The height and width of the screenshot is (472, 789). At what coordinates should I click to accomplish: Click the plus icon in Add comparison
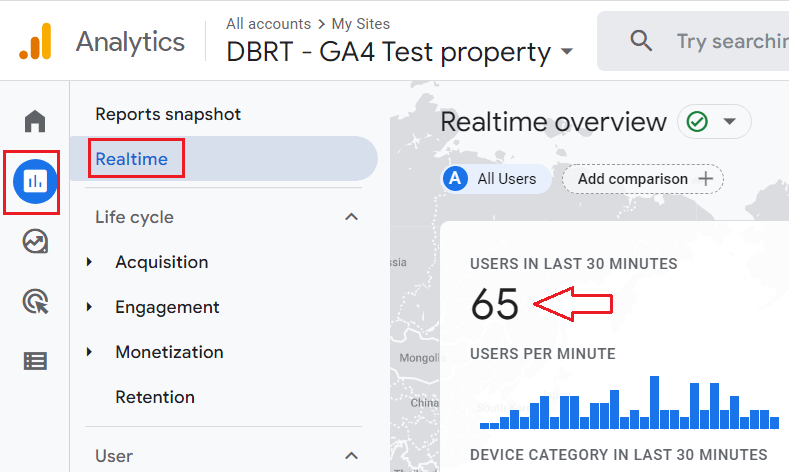click(705, 178)
